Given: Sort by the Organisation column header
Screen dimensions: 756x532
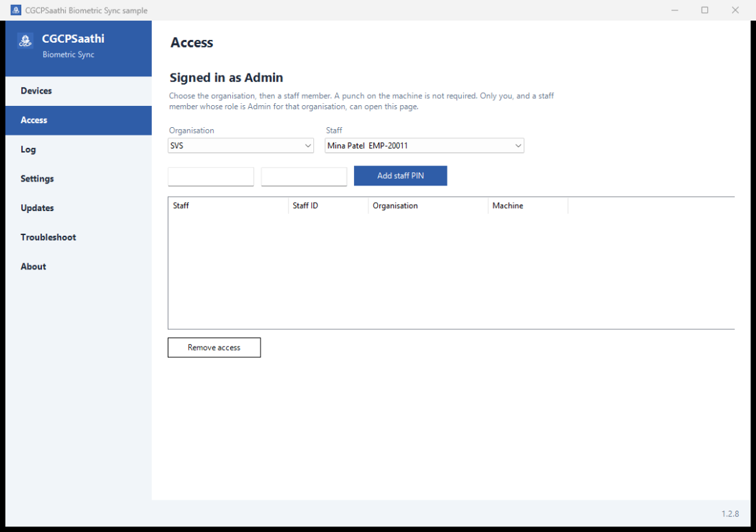Looking at the screenshot, I should click(x=428, y=206).
